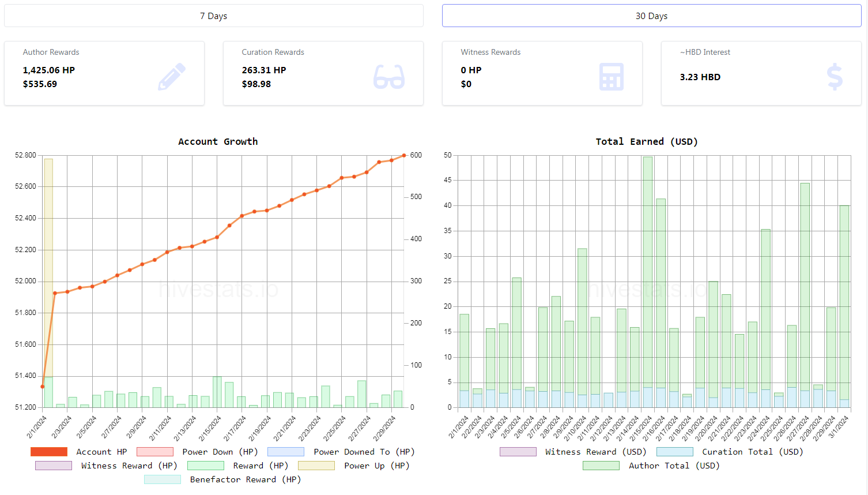The width and height of the screenshot is (868, 495).
Task: Click the last Account HP point at 52.800
Action: [404, 155]
